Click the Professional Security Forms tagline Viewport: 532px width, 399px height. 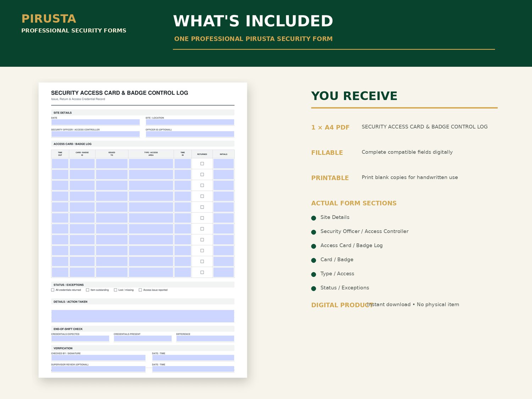pyautogui.click(x=74, y=31)
